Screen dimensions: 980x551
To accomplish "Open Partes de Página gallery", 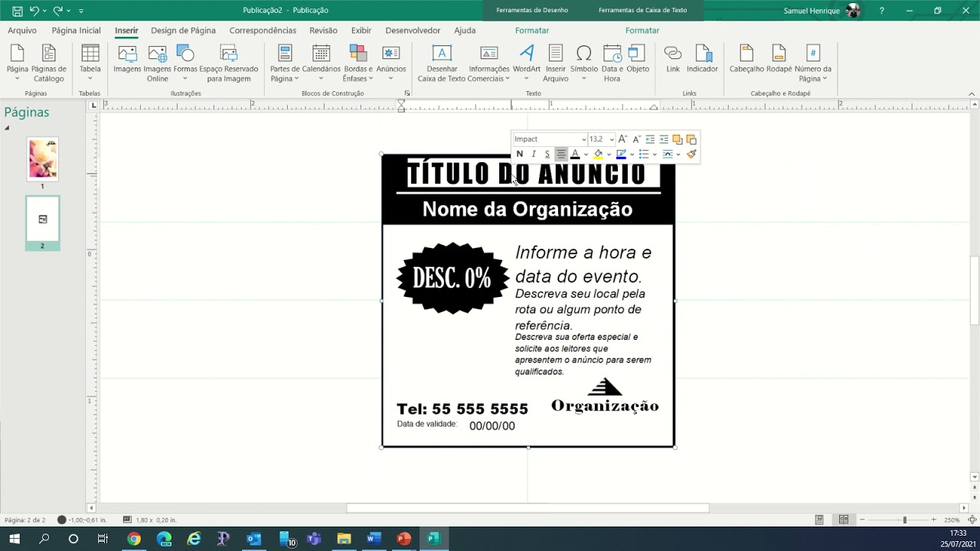I will pyautogui.click(x=285, y=63).
